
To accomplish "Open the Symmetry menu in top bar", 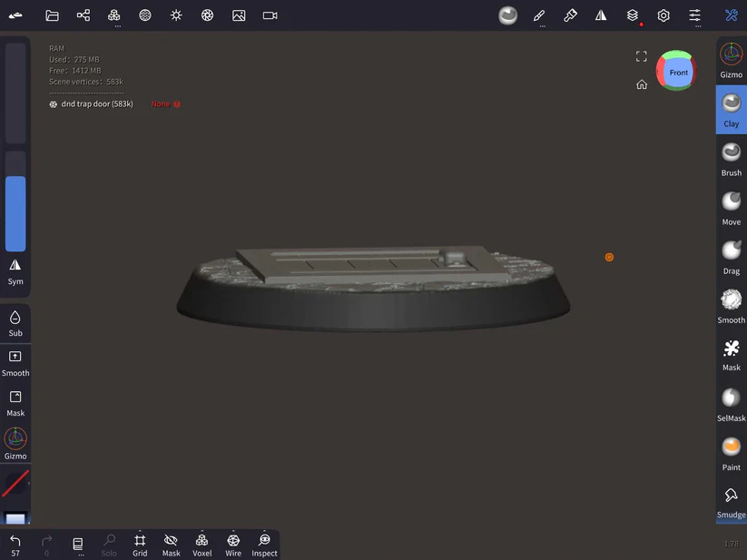I will [601, 15].
